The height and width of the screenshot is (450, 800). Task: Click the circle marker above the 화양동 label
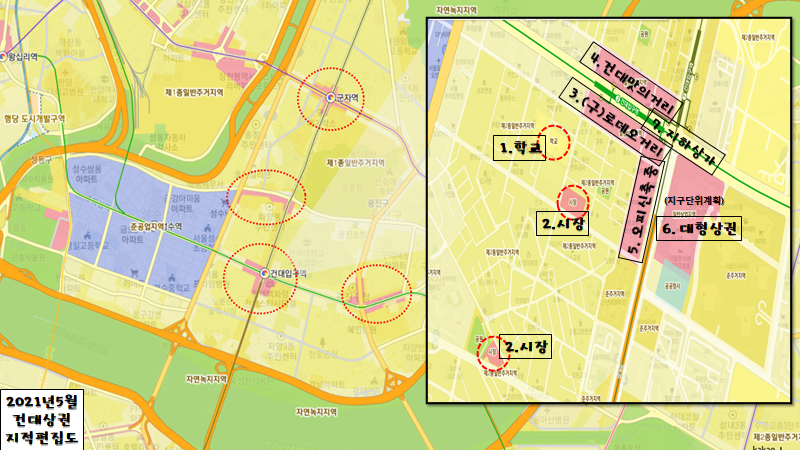pyautogui.click(x=269, y=207)
